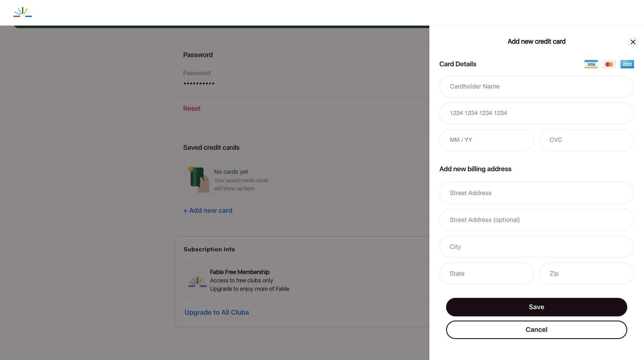
Task: Click the 'Subscription info' heading
Action: click(x=209, y=249)
